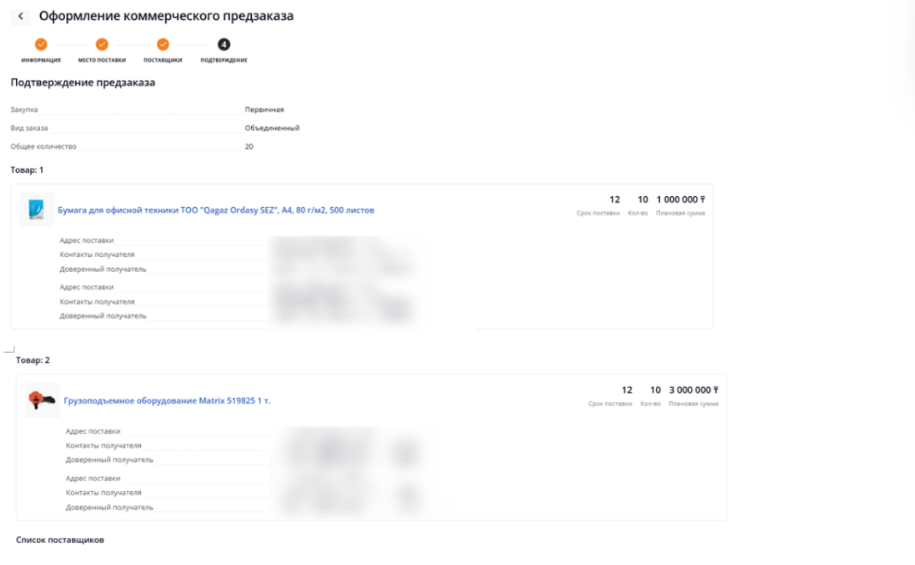Click the back arrow beside the page title
This screenshot has width=915, height=565.
click(x=21, y=17)
